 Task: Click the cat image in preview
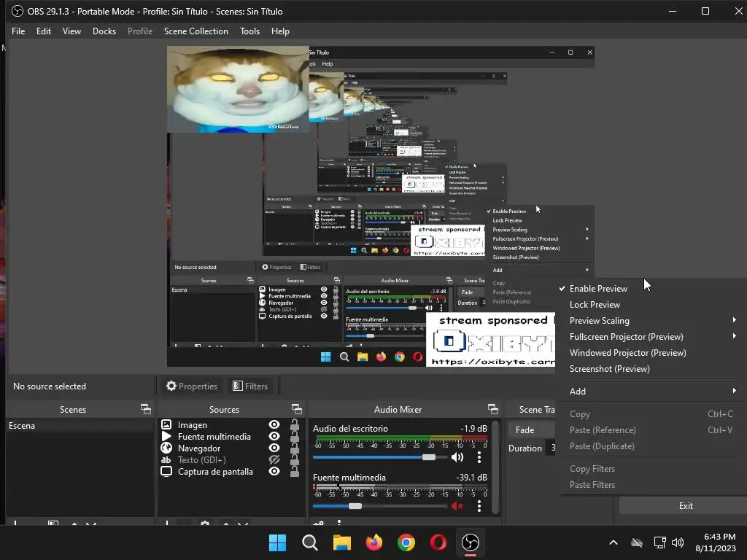click(x=238, y=89)
